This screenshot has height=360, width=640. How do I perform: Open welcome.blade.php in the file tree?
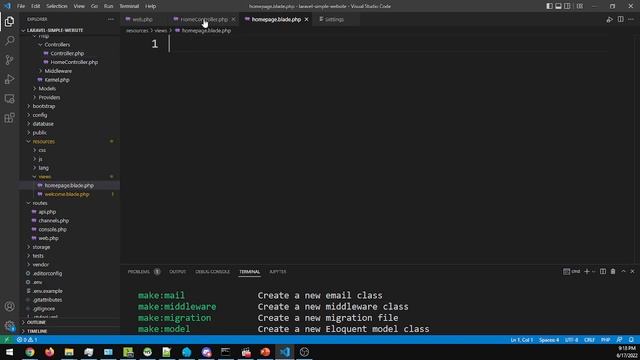[67, 194]
